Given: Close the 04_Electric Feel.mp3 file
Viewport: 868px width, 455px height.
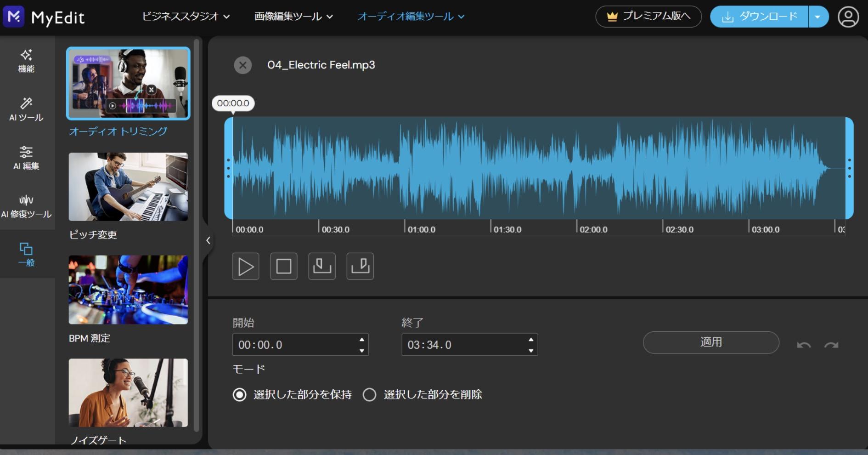Looking at the screenshot, I should pyautogui.click(x=243, y=65).
